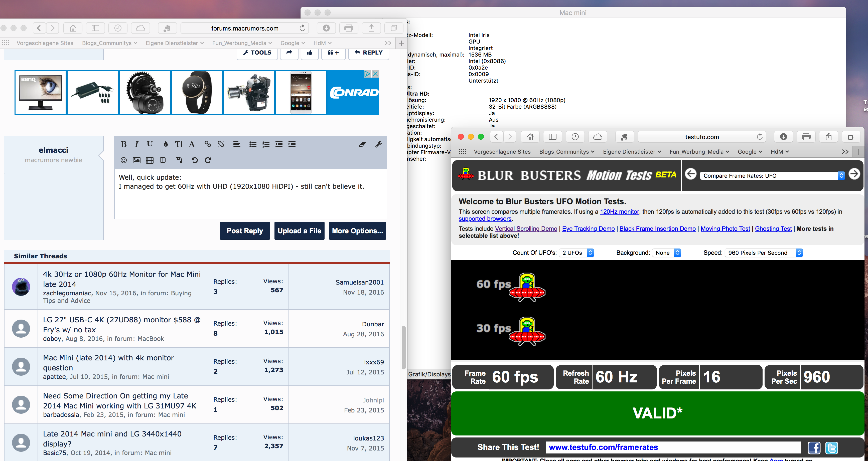Insert a link in the editor
The image size is (868, 461).
[208, 144]
